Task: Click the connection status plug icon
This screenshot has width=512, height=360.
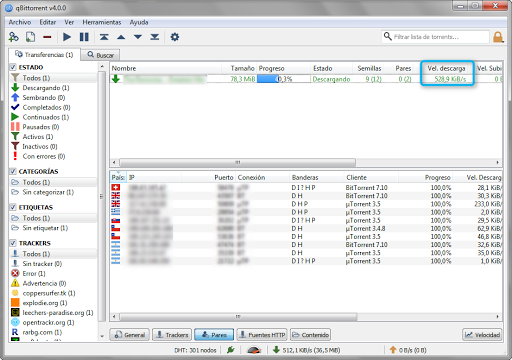Action: click(x=231, y=350)
